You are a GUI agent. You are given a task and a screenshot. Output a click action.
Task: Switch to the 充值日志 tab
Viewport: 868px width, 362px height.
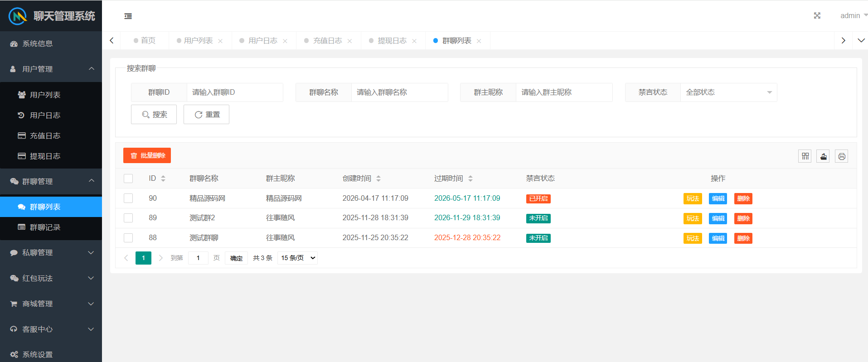(327, 41)
